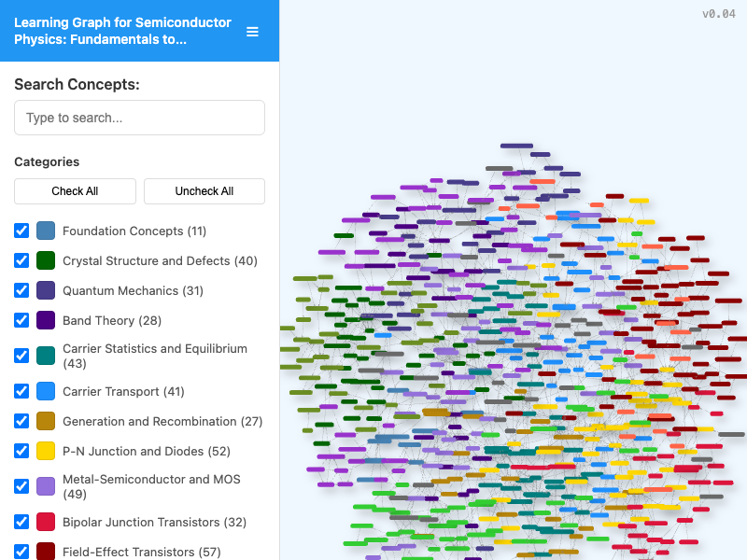747x560 pixels.
Task: Toggle P-N Junction and Diodes checkbox
Action: click(x=21, y=451)
